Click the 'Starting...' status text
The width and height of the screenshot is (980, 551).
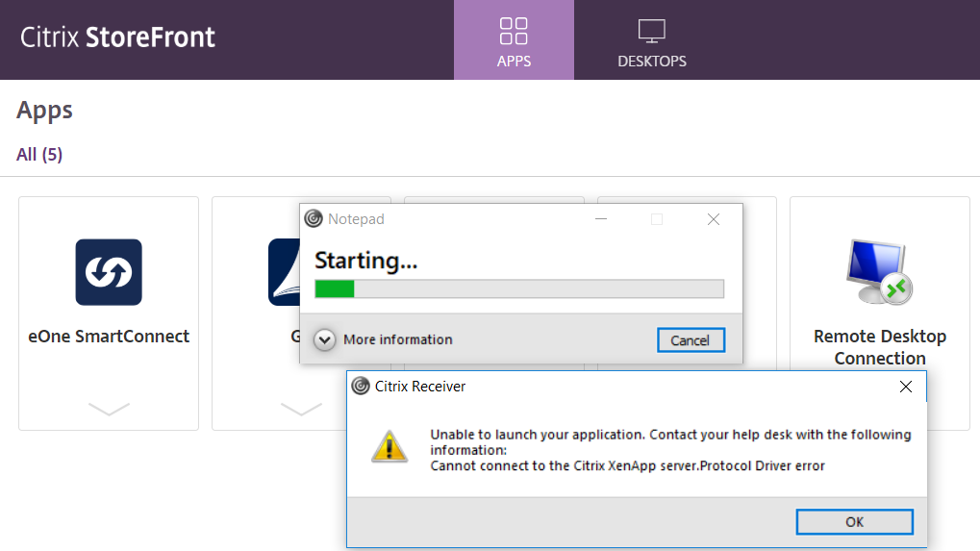pos(365,261)
